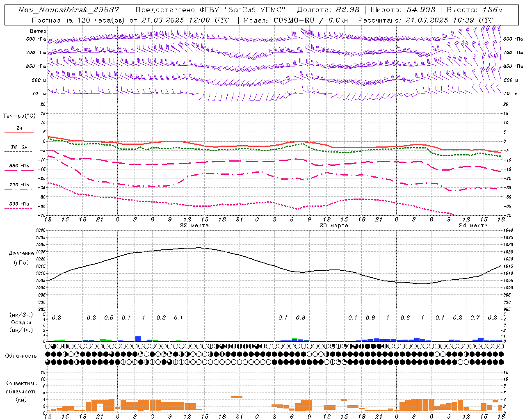Select the 0.5 precipitation total value
The width and height of the screenshot is (525, 420).
(x=109, y=318)
